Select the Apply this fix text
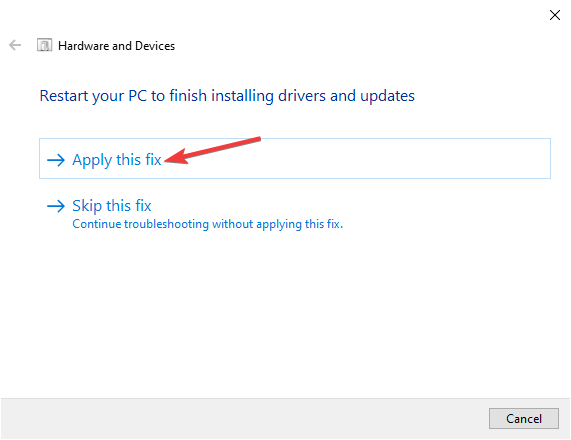 pyautogui.click(x=117, y=160)
